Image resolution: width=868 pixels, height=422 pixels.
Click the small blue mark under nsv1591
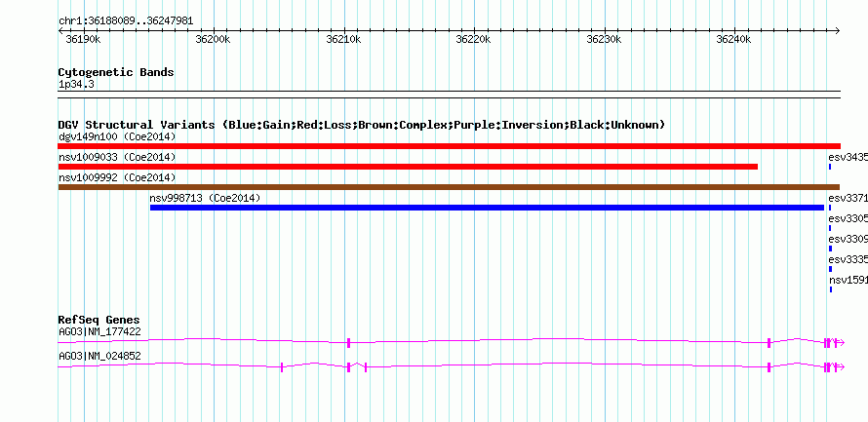tap(830, 289)
